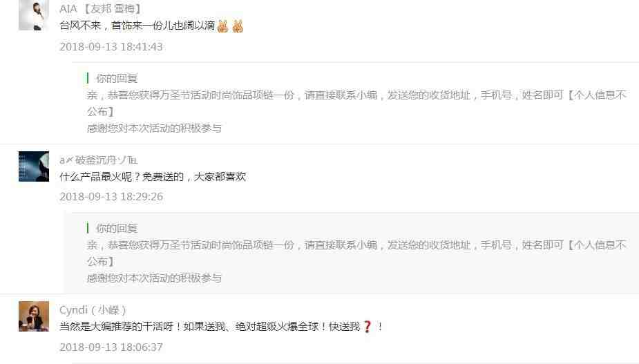This screenshot has width=639, height=364.
Task: Select the comment 当然是大编推荐的干活呀
Action: [221, 327]
